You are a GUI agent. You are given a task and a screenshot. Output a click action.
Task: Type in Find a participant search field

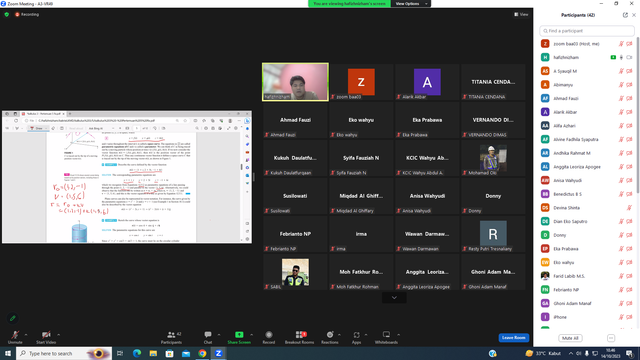pos(587,31)
